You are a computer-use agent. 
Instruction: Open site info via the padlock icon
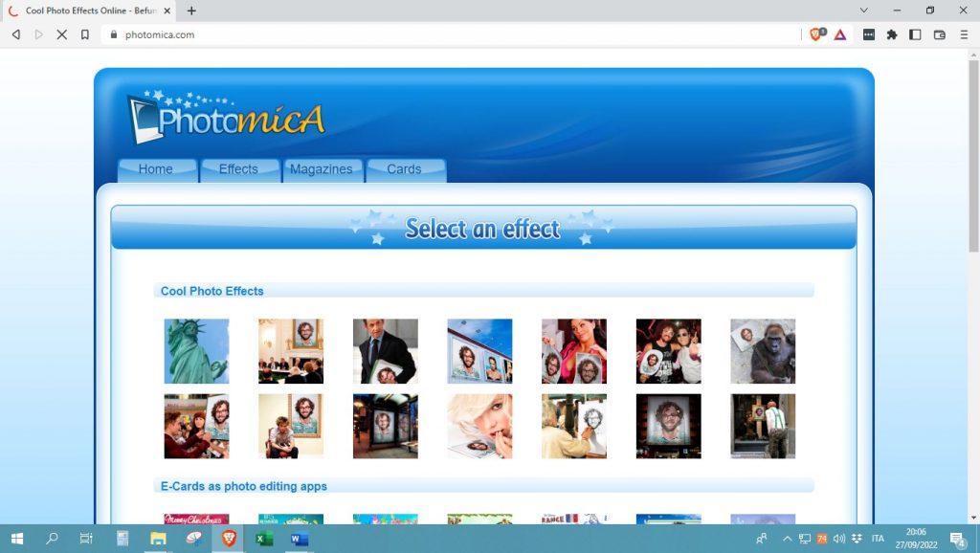114,33
